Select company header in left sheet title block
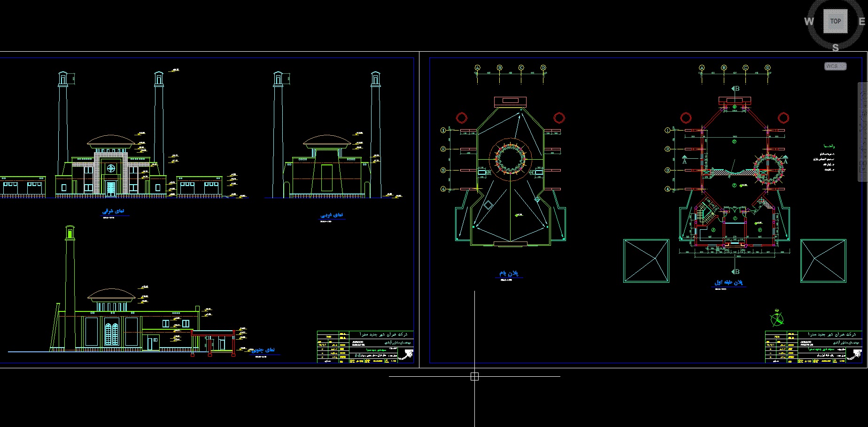The image size is (868, 427). (x=384, y=334)
